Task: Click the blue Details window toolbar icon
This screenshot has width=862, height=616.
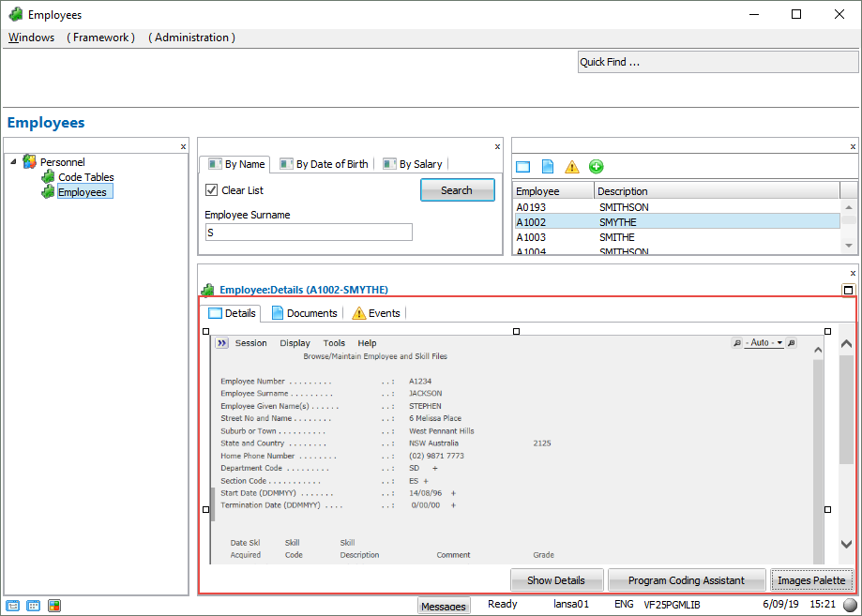Action: 523,167
